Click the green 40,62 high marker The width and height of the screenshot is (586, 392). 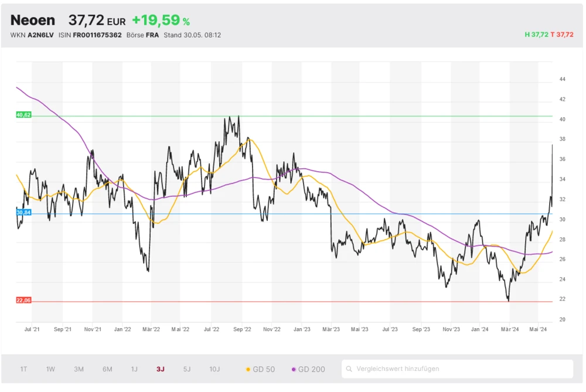click(23, 115)
